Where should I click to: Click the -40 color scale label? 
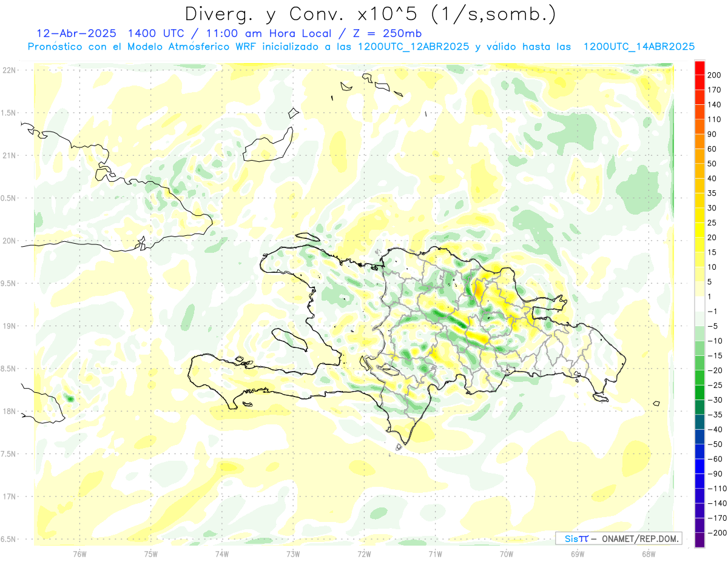pyautogui.click(x=716, y=429)
